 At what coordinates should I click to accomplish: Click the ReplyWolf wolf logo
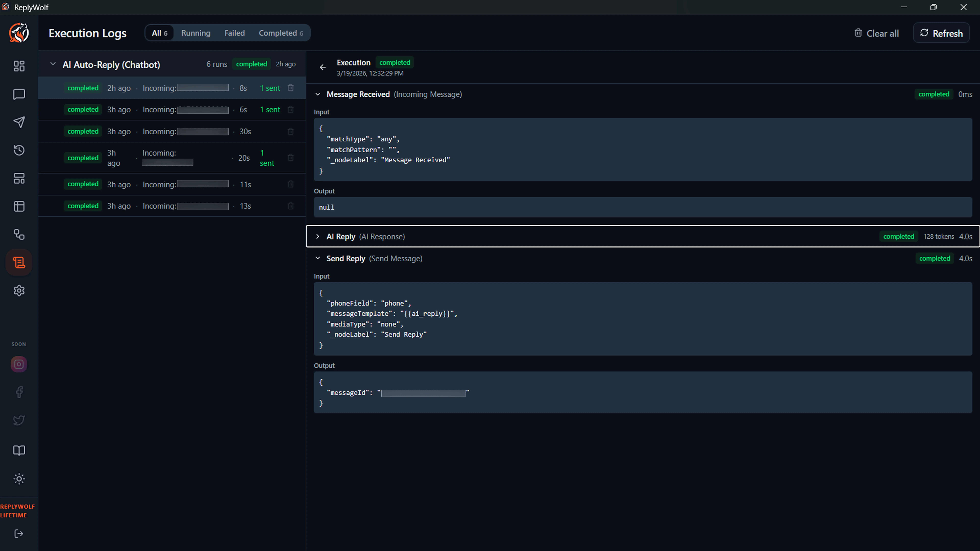click(x=19, y=33)
